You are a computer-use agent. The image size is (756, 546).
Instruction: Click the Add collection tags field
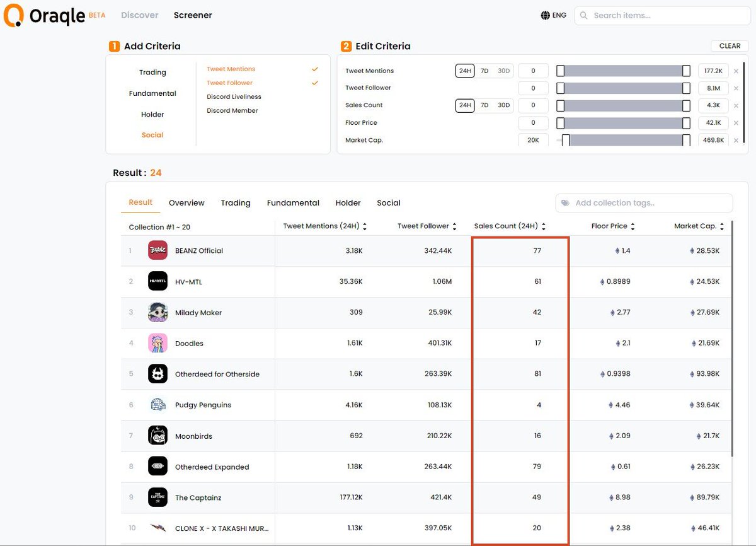click(x=644, y=203)
